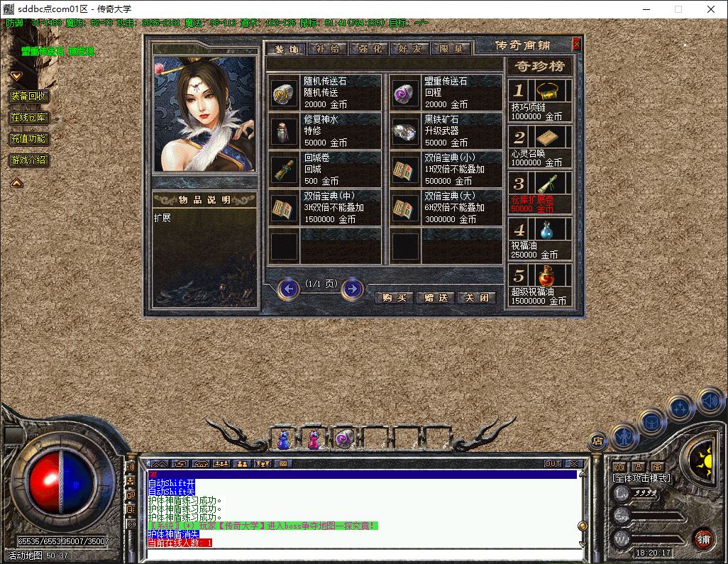
Task: Use the pink potion in belt slot 2
Action: coord(314,439)
